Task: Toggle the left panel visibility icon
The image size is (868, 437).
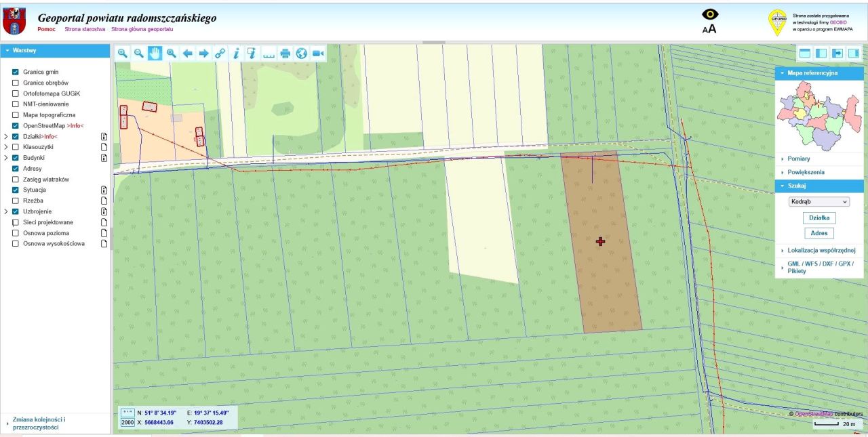Action: point(821,54)
